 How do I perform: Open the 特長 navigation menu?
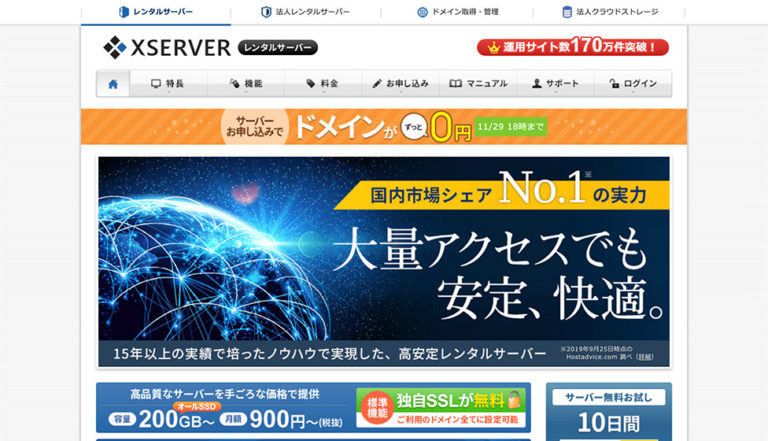(168, 84)
